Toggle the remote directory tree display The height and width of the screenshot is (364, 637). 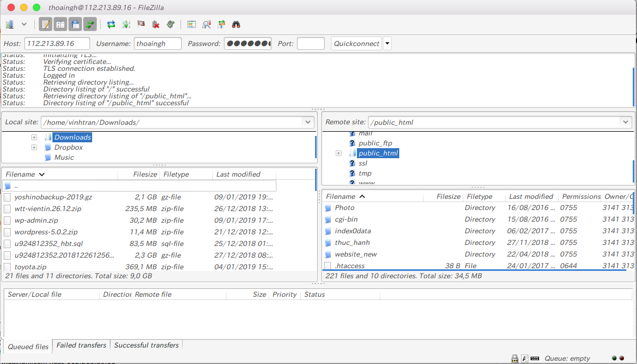click(x=75, y=24)
